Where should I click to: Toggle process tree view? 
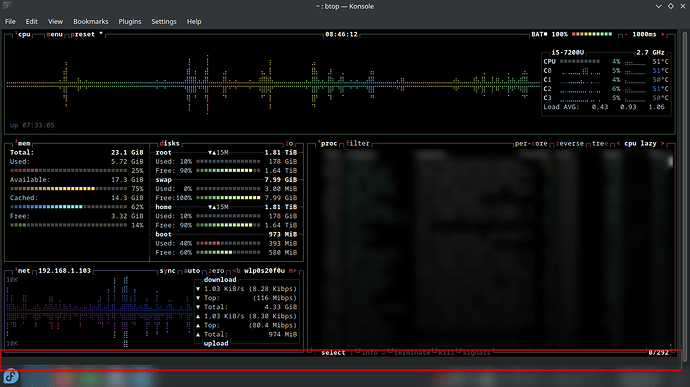tap(600, 143)
